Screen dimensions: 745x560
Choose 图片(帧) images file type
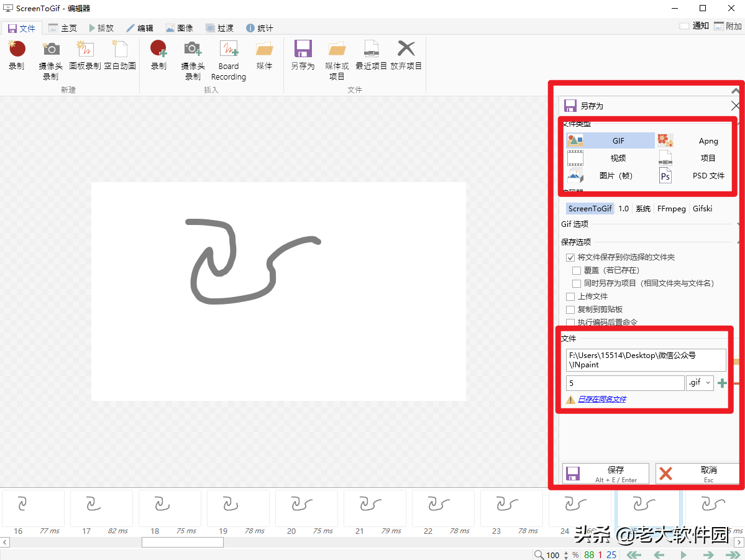point(610,175)
